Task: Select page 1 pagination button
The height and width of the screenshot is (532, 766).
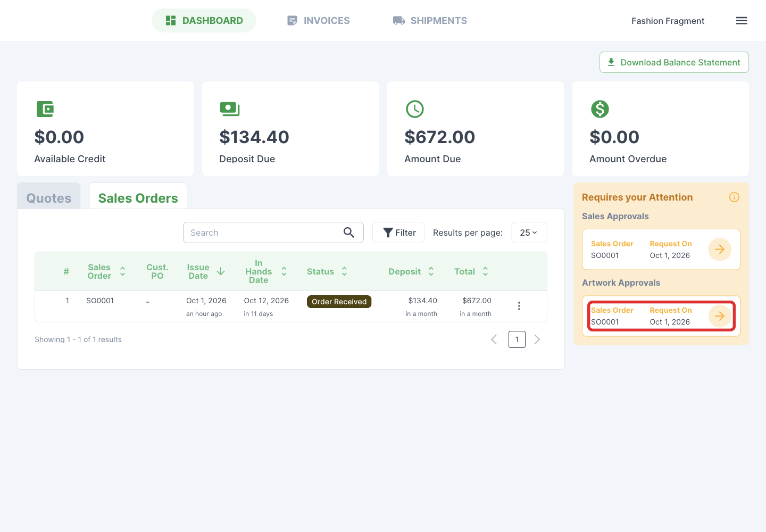Action: pos(517,339)
